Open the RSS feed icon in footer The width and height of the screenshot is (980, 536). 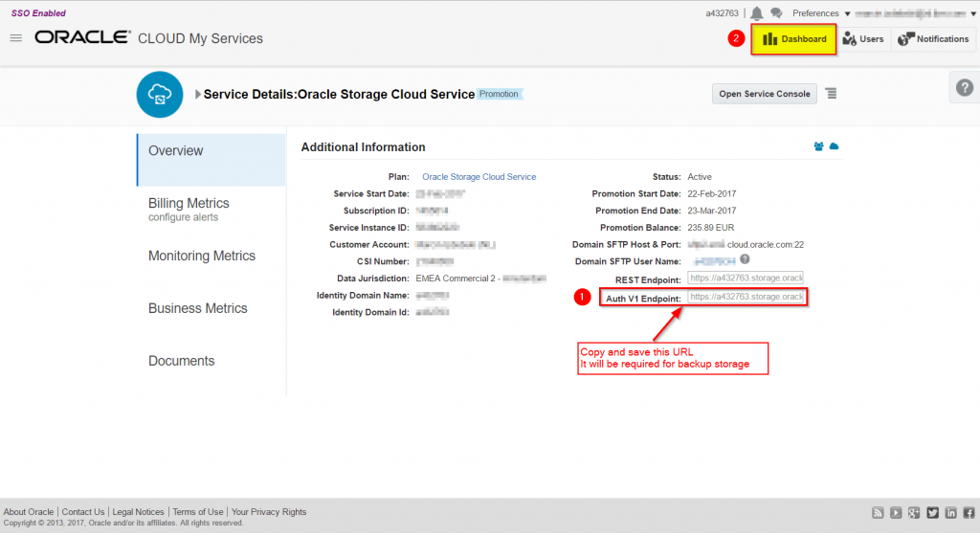point(878,513)
